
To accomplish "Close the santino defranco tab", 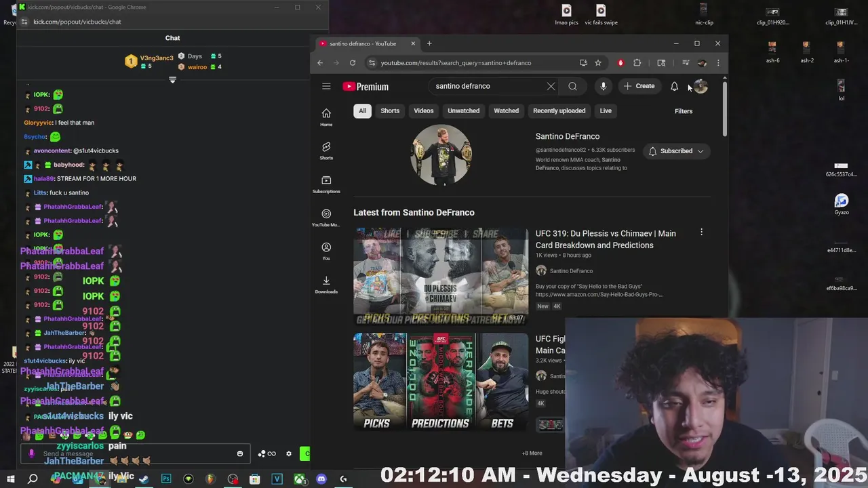I will coord(413,43).
